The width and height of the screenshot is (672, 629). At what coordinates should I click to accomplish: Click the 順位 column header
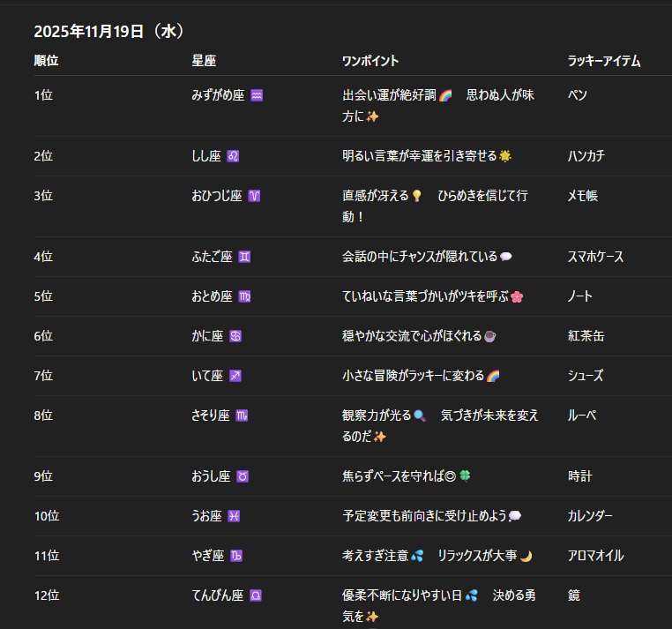pyautogui.click(x=47, y=61)
